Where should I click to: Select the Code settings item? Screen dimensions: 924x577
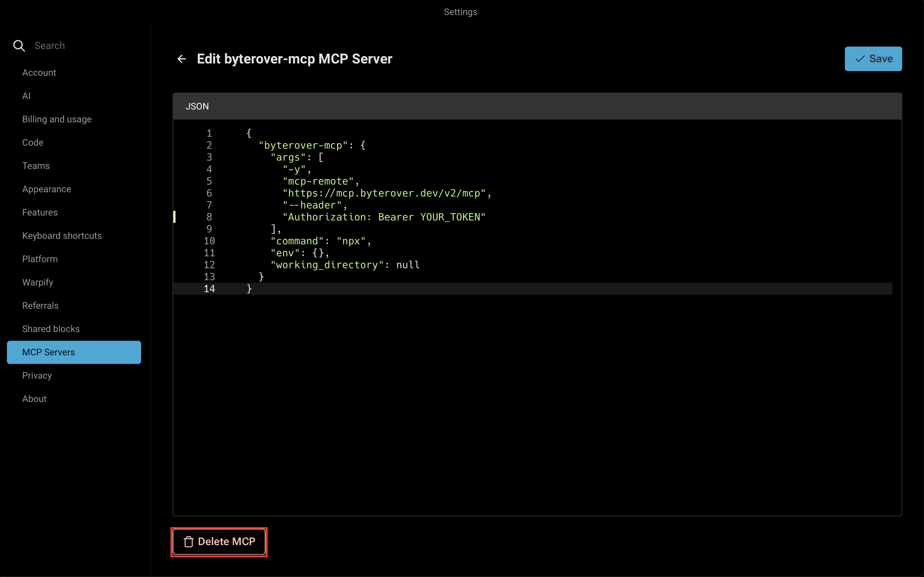coord(33,142)
